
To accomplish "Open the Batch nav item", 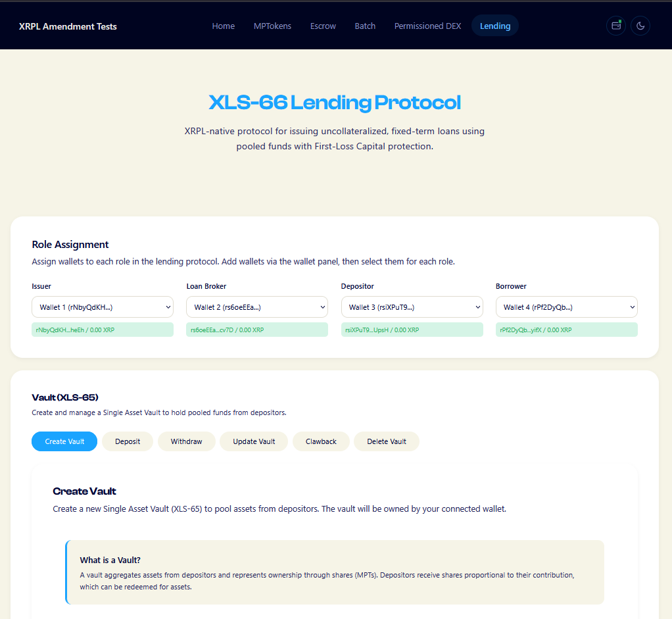I will tap(365, 26).
